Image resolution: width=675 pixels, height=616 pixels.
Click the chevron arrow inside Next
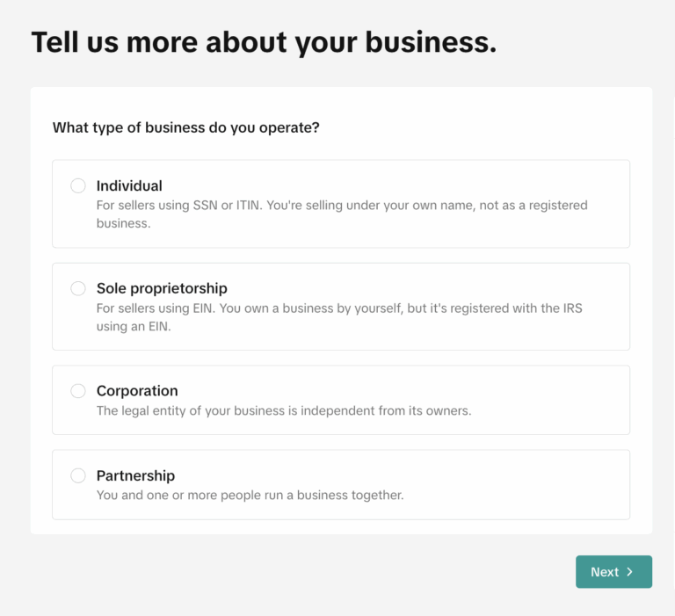(x=629, y=572)
